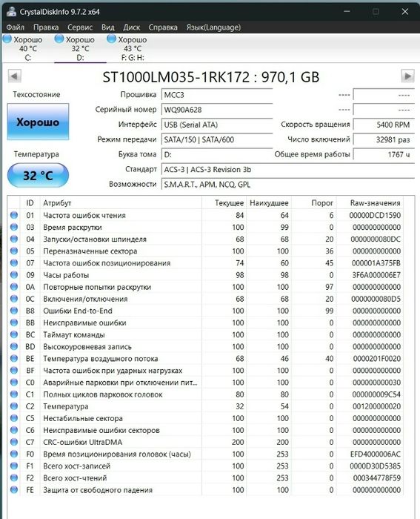The height and width of the screenshot is (519, 420).
Task: Open the Диск menu
Action: click(131, 27)
